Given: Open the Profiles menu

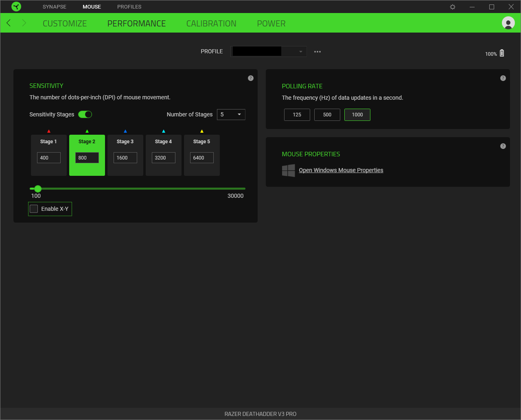Looking at the screenshot, I should pos(129,7).
